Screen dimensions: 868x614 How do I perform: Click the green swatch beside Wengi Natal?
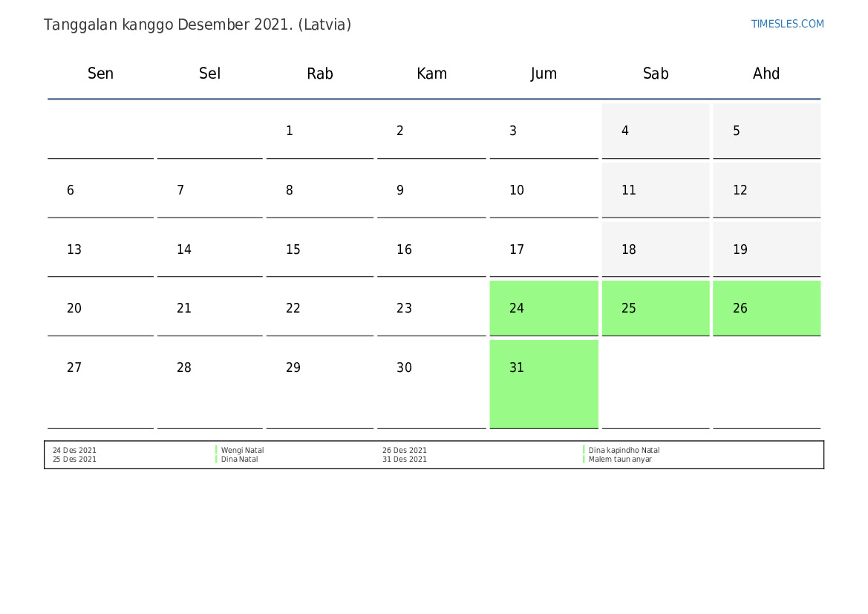(x=216, y=450)
